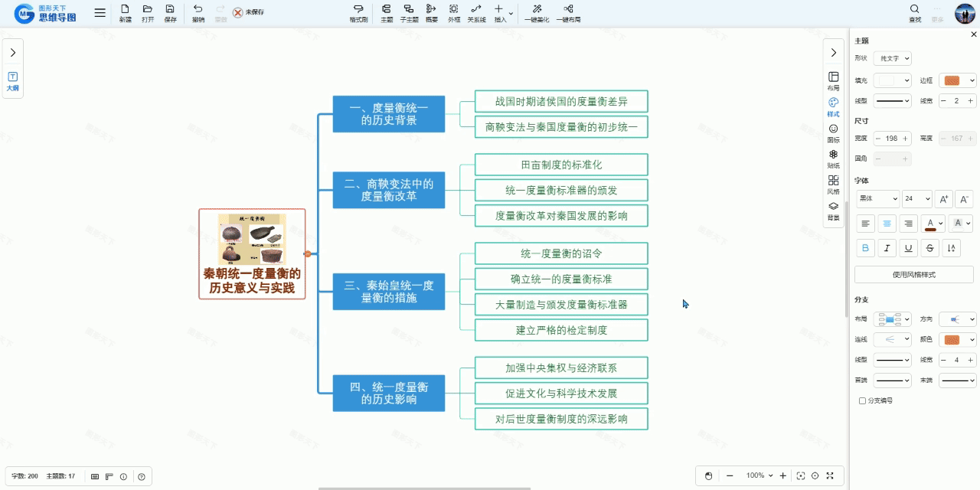Click the 撤销 undo icon
The width and height of the screenshot is (980, 490).
198,13
